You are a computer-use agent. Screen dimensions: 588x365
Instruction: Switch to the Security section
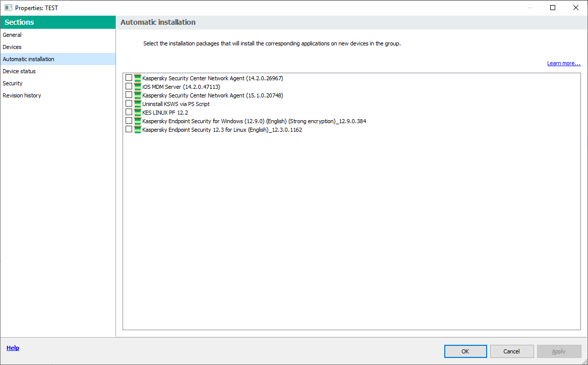click(x=58, y=83)
